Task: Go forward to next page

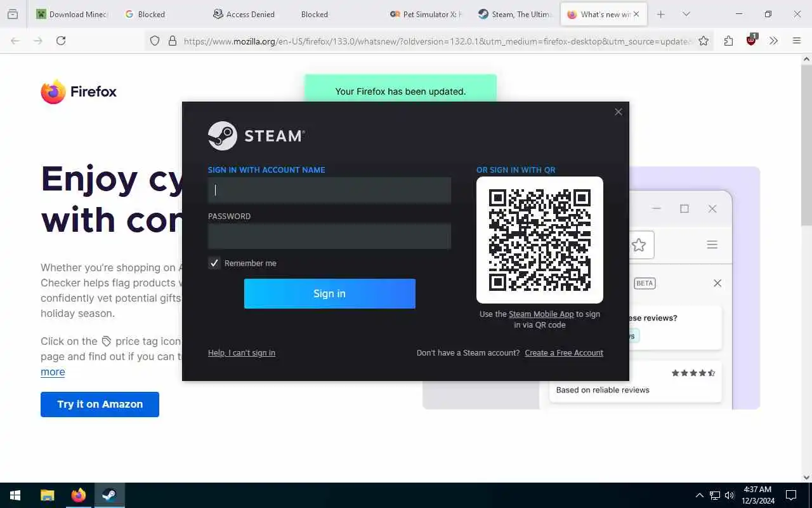Action: coord(38,41)
